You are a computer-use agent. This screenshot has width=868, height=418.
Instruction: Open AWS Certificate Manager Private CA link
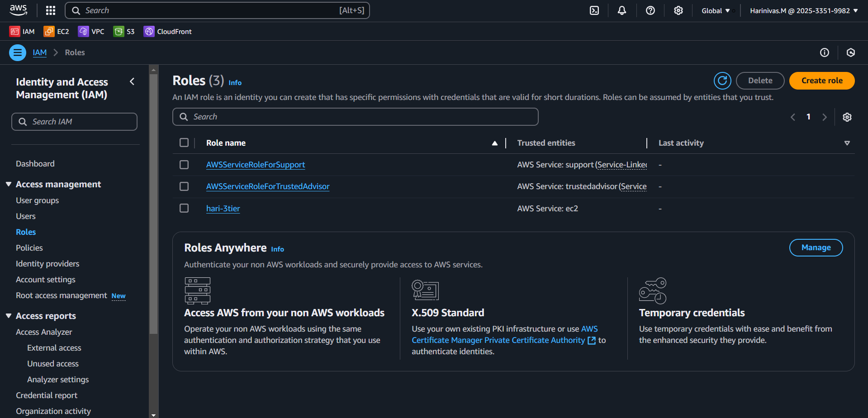click(504, 334)
